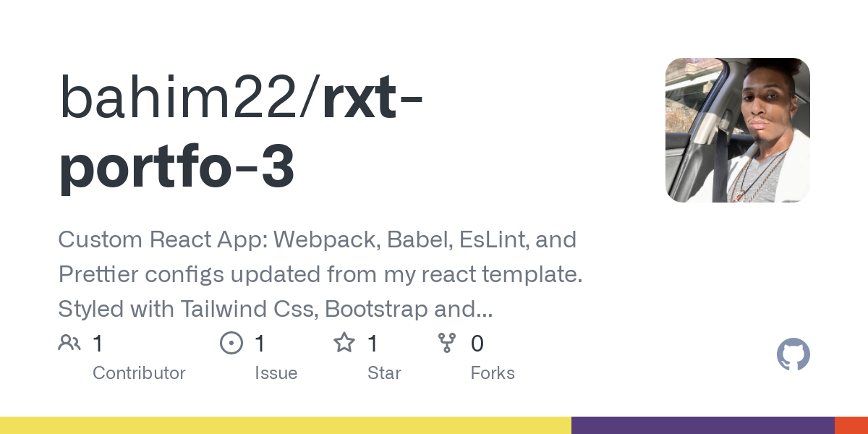This screenshot has width=868, height=434.
Task: Click the contributor count number 1
Action: [98, 344]
